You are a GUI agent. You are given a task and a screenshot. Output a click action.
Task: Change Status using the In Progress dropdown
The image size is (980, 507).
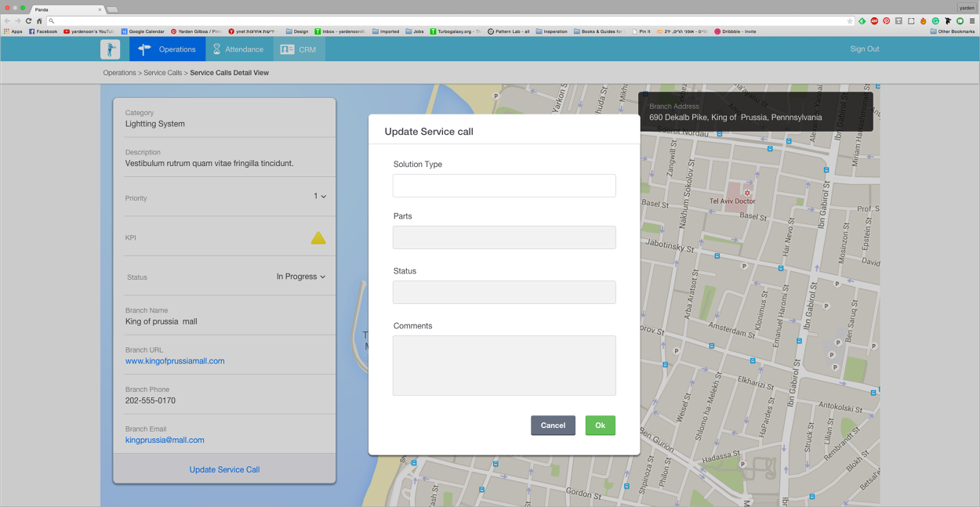tap(301, 276)
